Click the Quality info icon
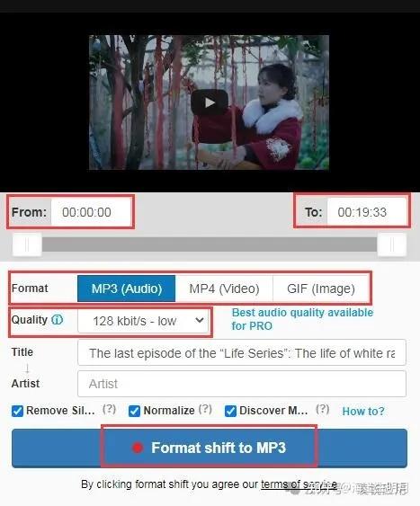The image size is (420, 506). click(58, 320)
